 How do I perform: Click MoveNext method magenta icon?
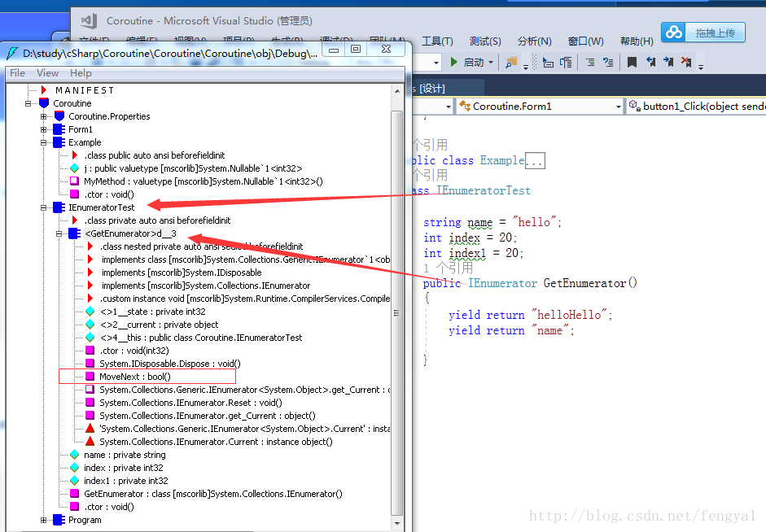(x=90, y=377)
